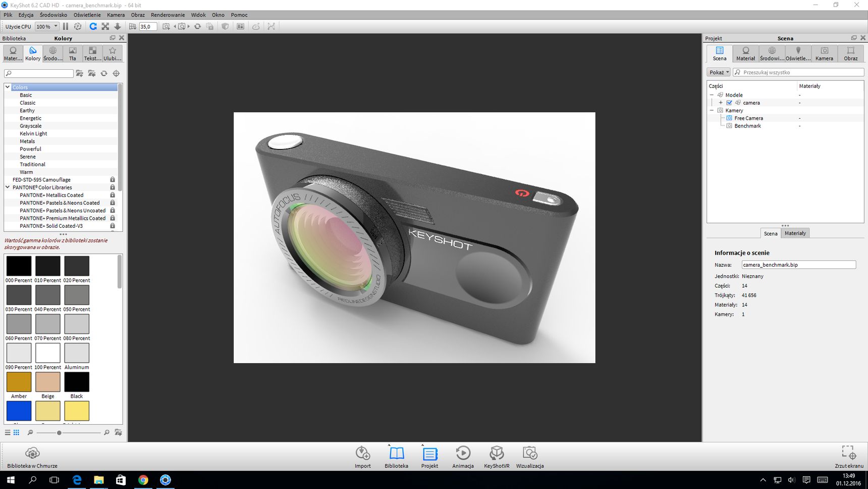Open Microsoft Edge from taskbar

[77, 480]
